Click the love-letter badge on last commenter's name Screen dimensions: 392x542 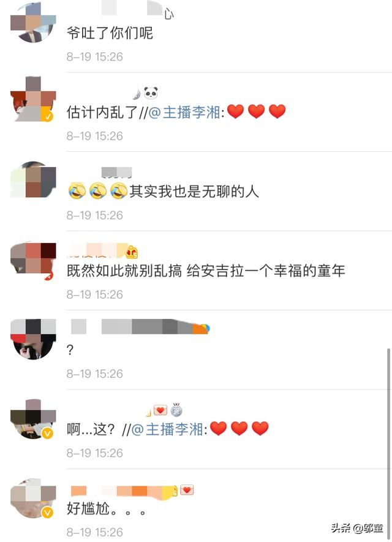tap(187, 489)
